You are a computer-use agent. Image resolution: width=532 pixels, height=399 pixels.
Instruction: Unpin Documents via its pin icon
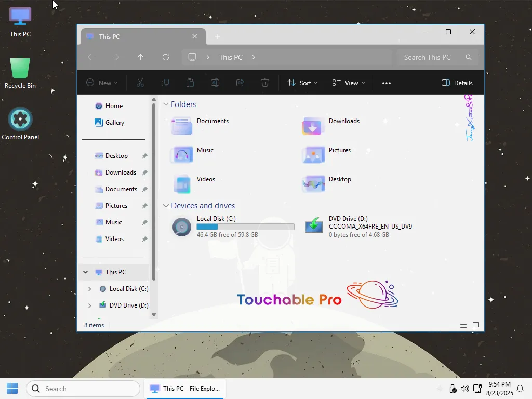144,189
